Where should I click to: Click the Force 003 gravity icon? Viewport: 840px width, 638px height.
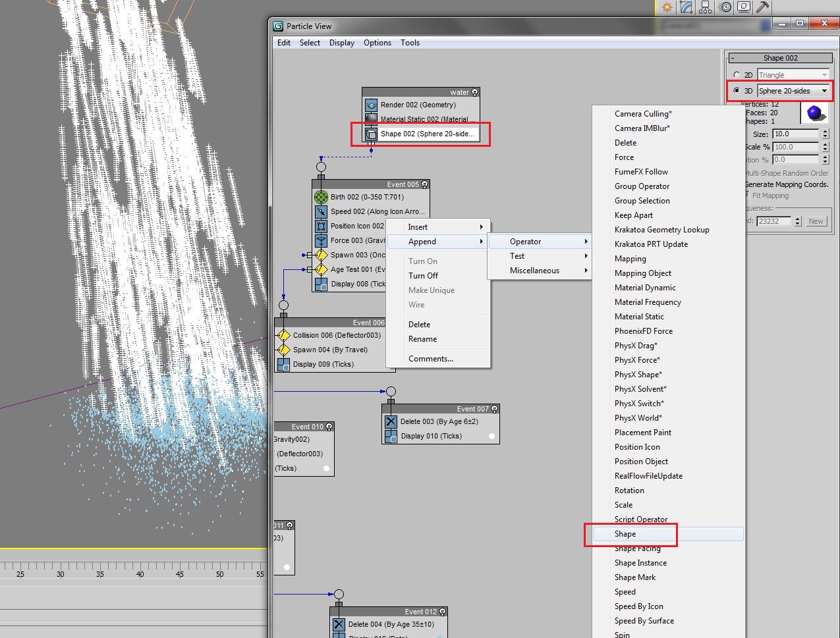click(321, 240)
